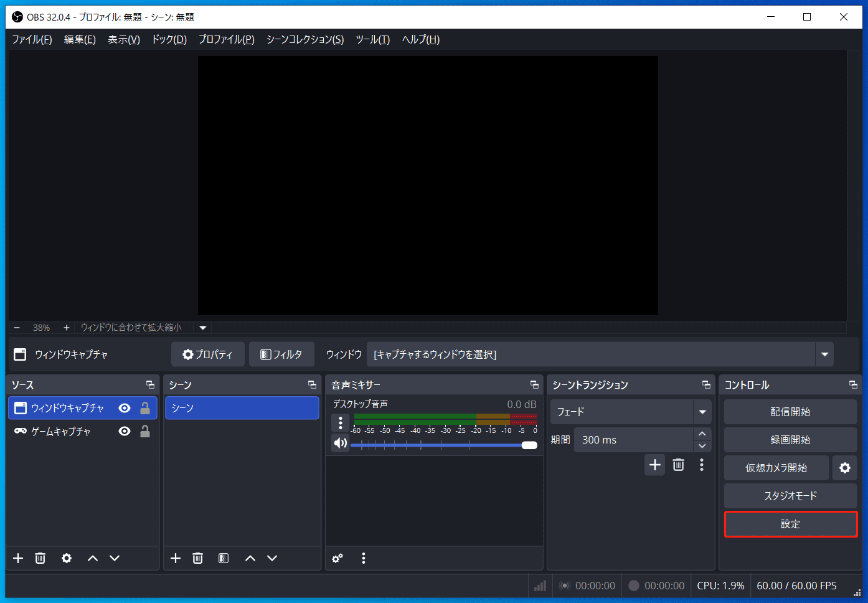
Task: Open audio mixer footer three-dot menu
Action: coord(364,558)
